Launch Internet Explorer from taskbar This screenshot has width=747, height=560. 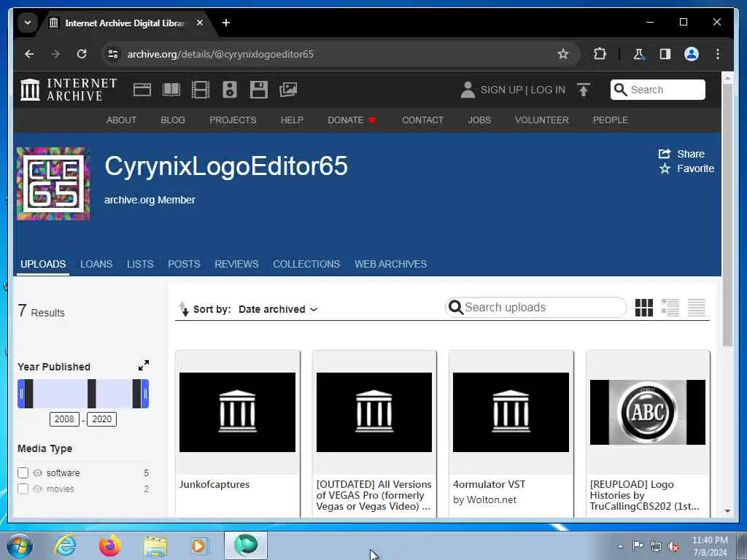tap(65, 545)
